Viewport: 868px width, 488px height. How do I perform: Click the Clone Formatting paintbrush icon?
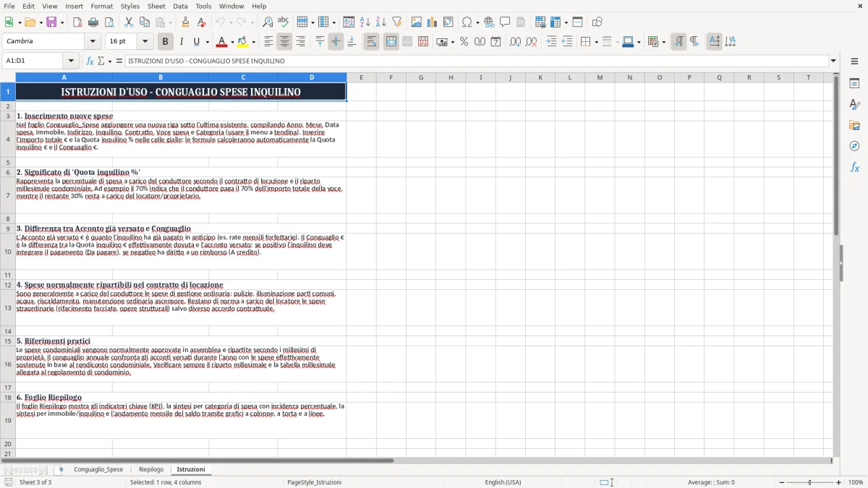click(x=185, y=22)
